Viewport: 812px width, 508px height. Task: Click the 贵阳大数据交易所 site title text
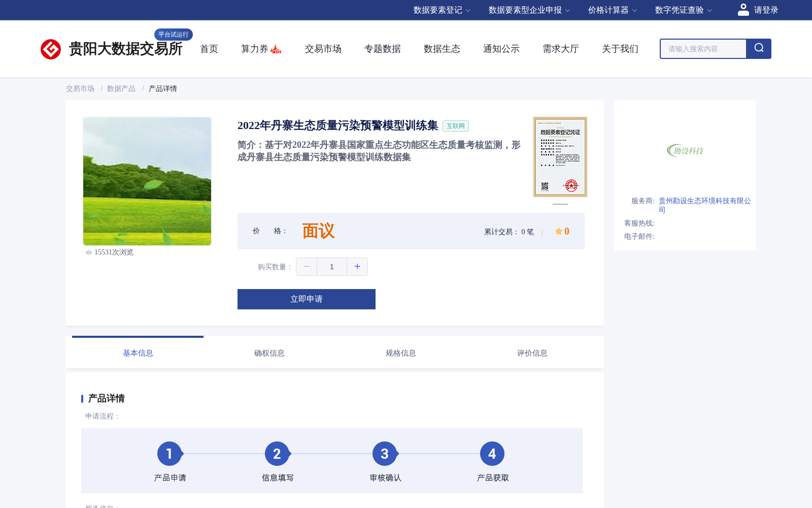125,49
